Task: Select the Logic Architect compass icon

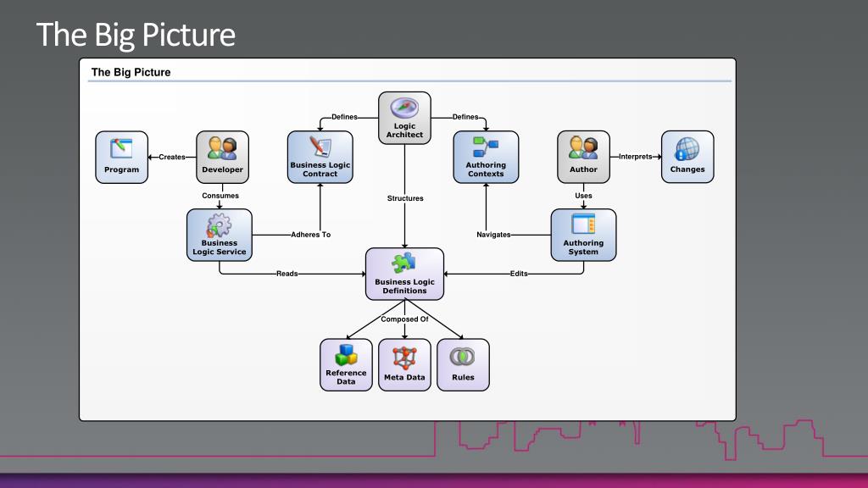Action: pos(404,108)
